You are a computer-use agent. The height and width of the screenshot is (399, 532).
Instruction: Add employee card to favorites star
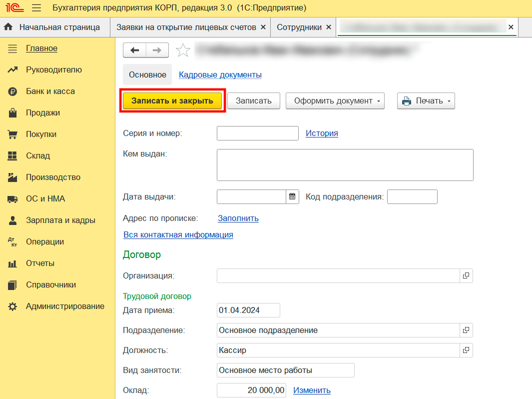click(x=183, y=50)
